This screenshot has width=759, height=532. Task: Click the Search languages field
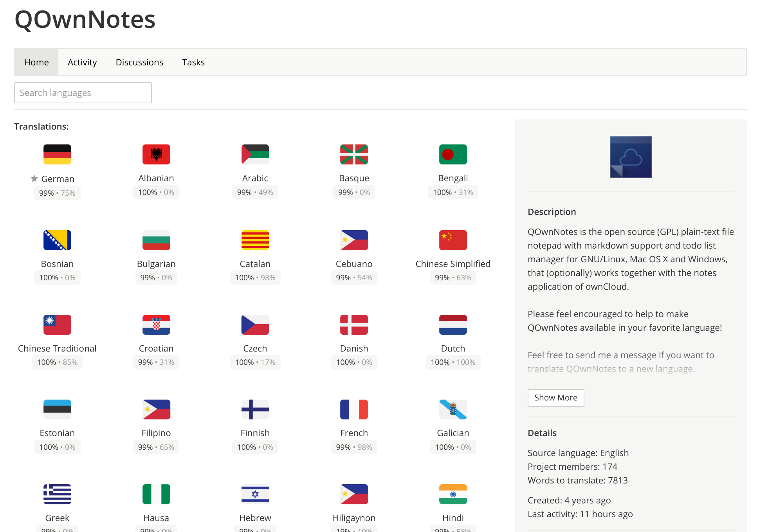pyautogui.click(x=83, y=93)
